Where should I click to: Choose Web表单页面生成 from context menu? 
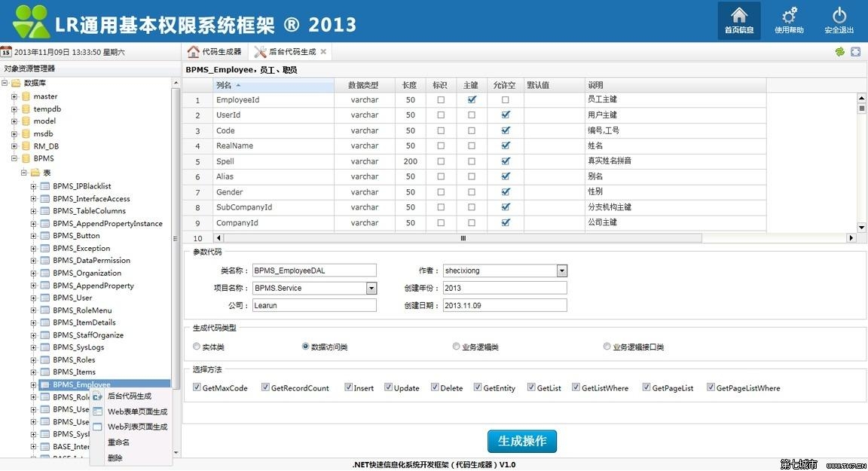coord(137,411)
